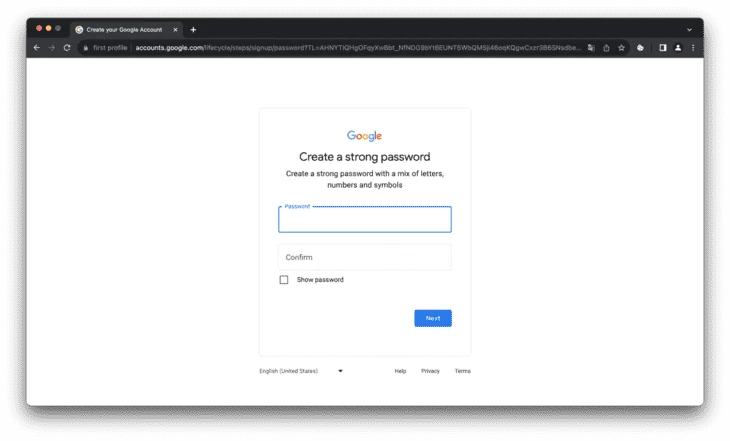Close the Create your Google Account tab
This screenshot has height=441, width=730.
(x=176, y=30)
